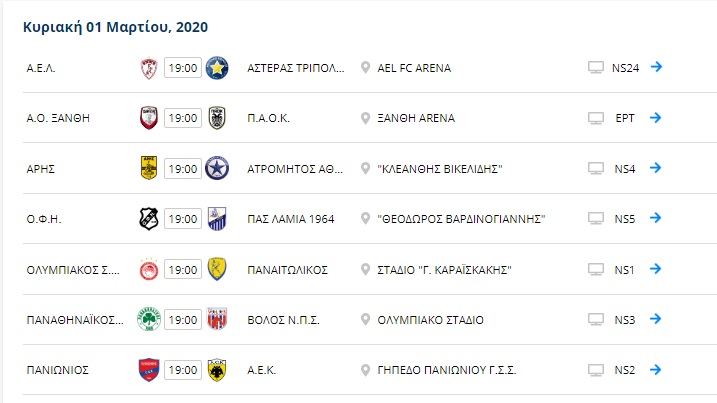717x403 pixels.
Task: Click the Π.Α.Ο.Κ. eagle crest
Action: point(217,118)
